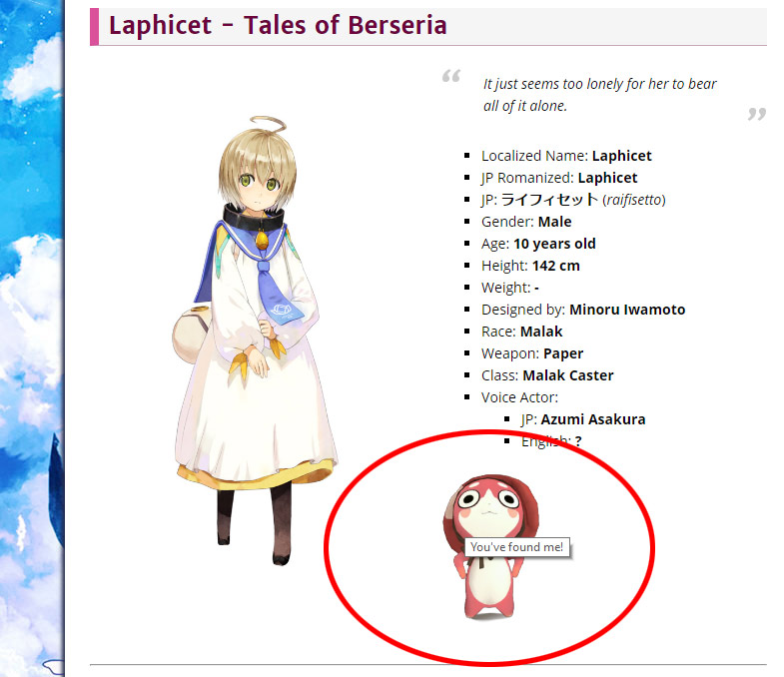Click the "Designed by: Minoru Iwamoto" entry
The width and height of the screenshot is (784, 677).
583,310
